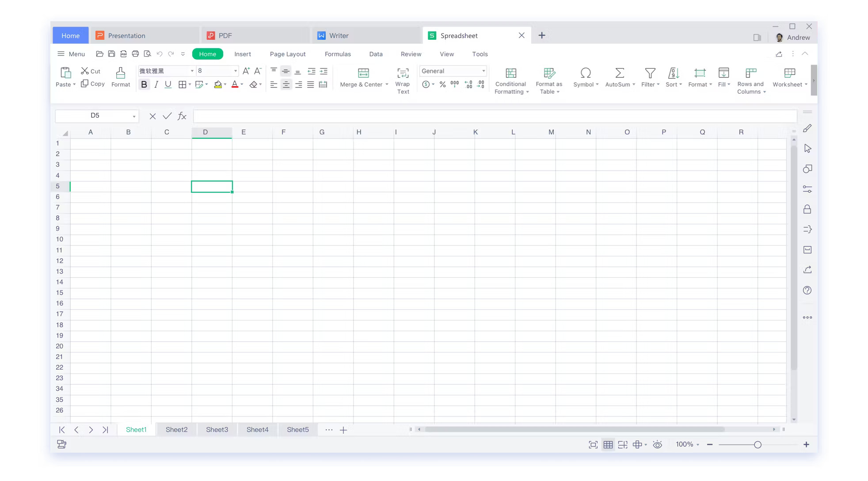This screenshot has height=481, width=868.
Task: Click the sidebar settings sliders icon
Action: (x=807, y=189)
